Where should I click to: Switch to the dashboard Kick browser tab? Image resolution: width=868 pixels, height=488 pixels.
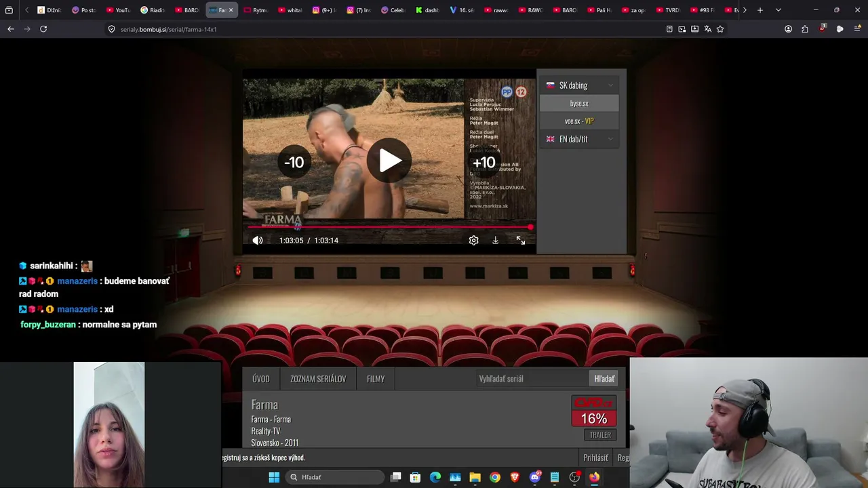click(427, 10)
